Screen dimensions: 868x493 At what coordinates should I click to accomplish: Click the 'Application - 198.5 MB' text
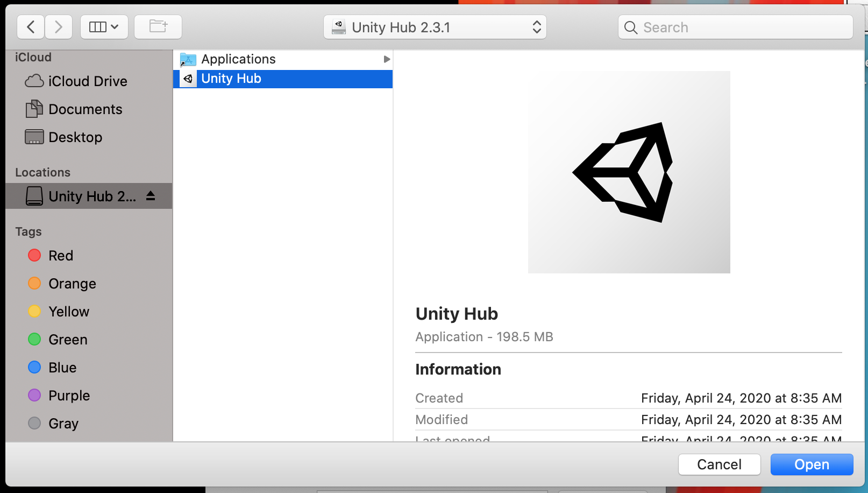(x=484, y=337)
